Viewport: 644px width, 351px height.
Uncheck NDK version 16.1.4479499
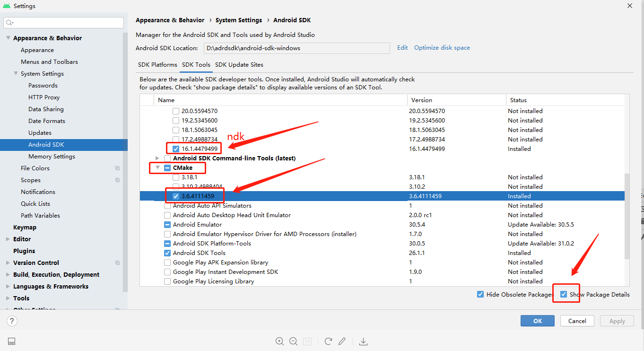[176, 149]
